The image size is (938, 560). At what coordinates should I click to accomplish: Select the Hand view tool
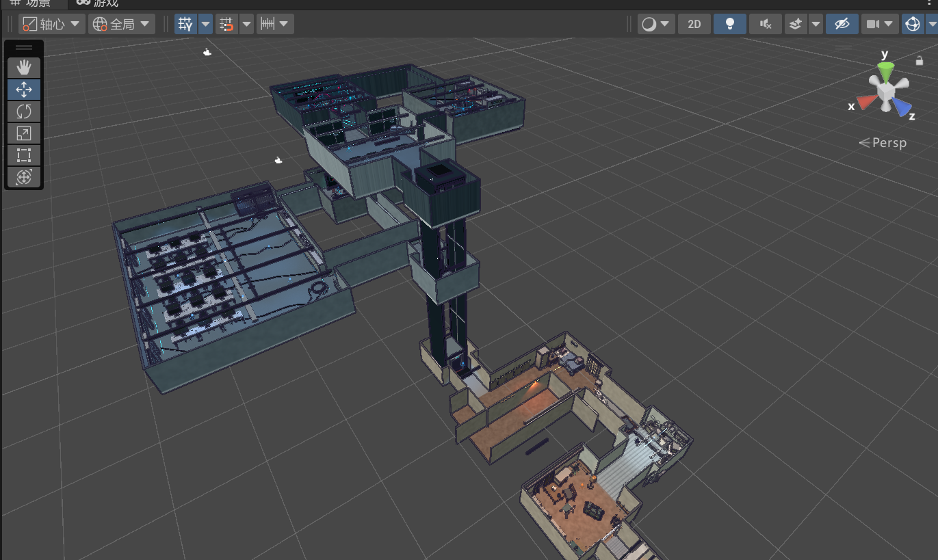point(24,67)
